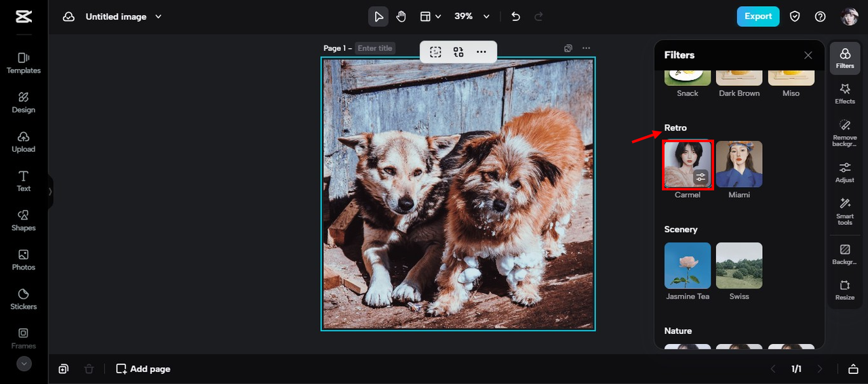The width and height of the screenshot is (868, 384).
Task: Switch to the Effects tool tab
Action: pos(845,93)
